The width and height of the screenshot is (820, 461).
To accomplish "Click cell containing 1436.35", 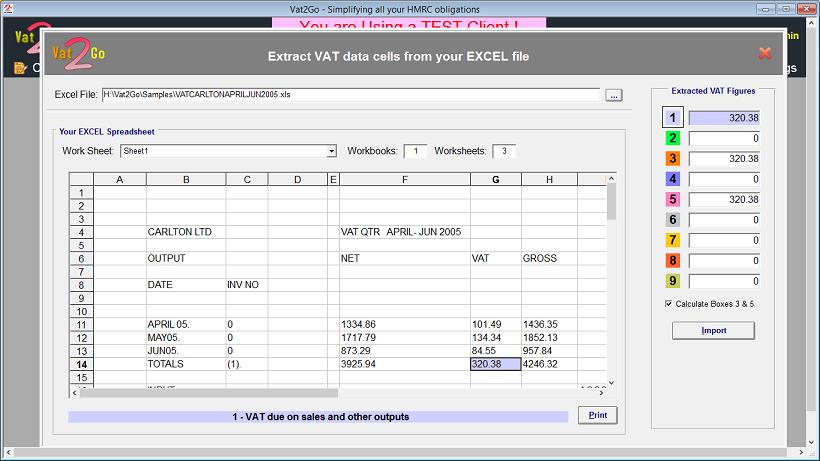I will (x=549, y=324).
